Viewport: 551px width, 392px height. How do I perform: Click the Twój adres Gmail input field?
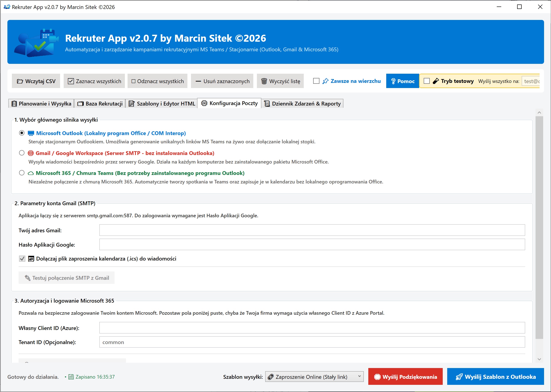[x=312, y=230]
